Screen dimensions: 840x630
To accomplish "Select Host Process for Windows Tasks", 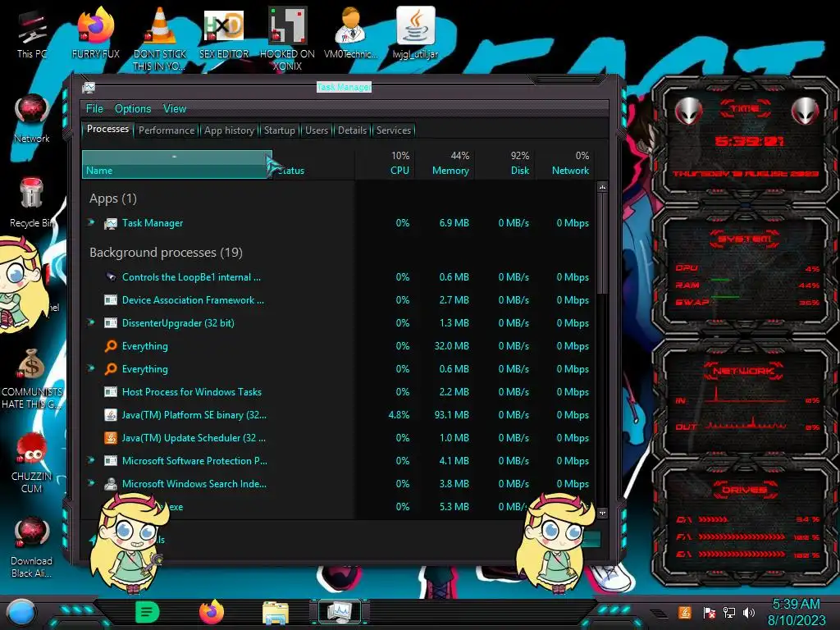I will pos(339,391).
